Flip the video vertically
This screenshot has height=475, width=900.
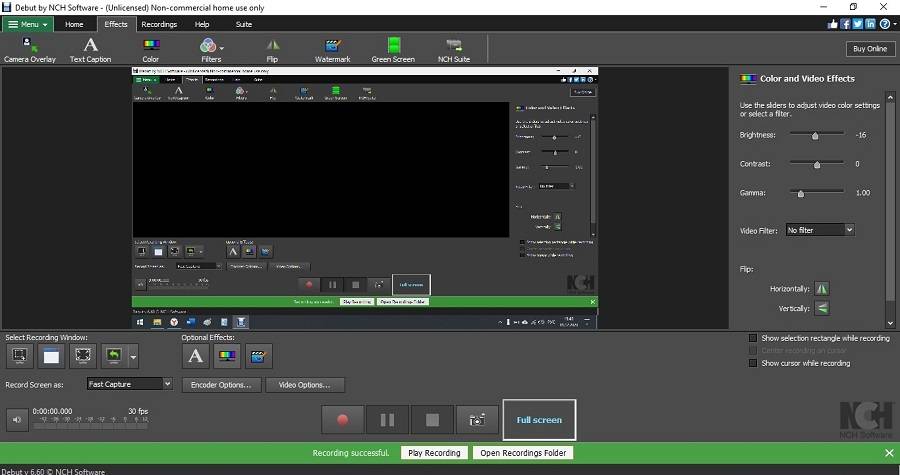pyautogui.click(x=821, y=308)
